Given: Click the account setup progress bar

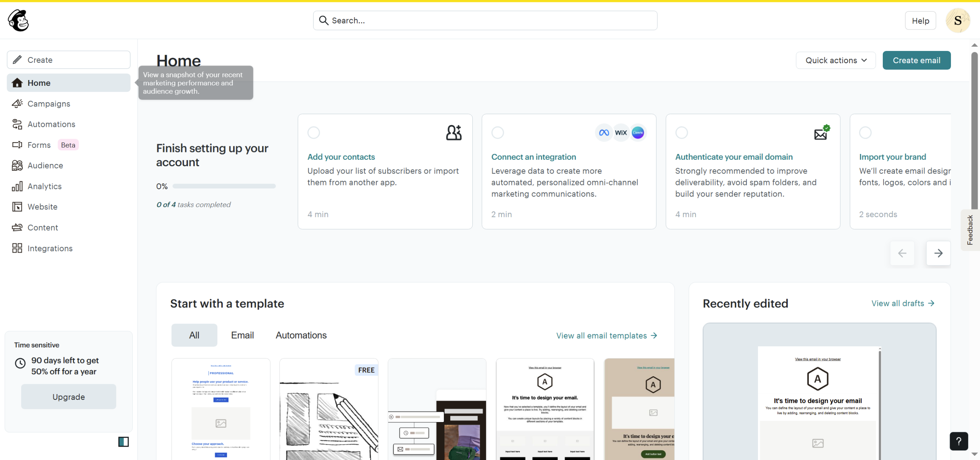Looking at the screenshot, I should (x=224, y=186).
